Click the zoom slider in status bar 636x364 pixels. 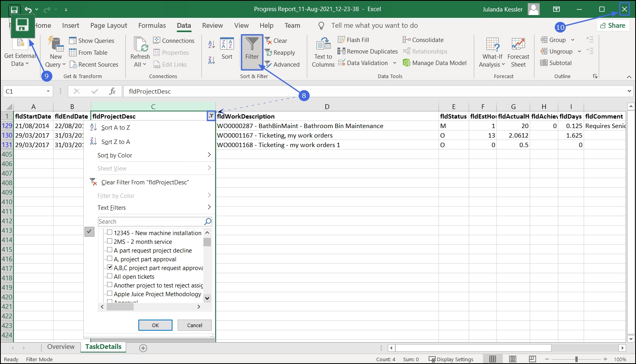576,359
